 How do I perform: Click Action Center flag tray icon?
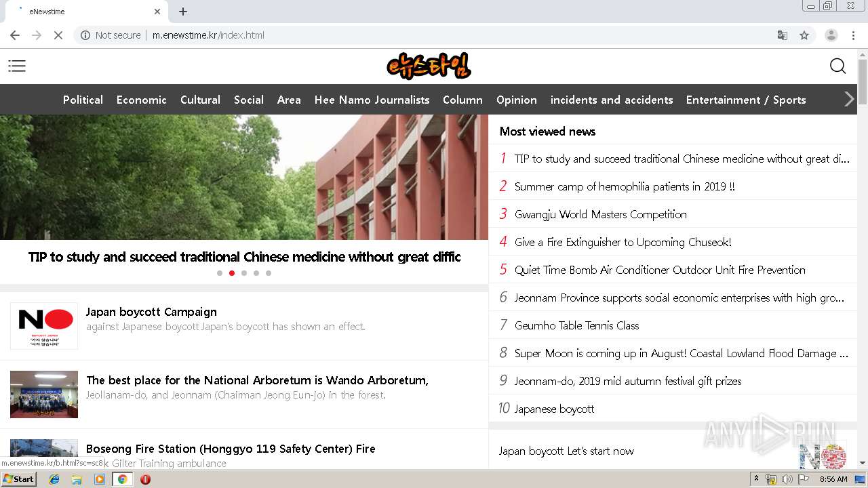click(x=804, y=479)
